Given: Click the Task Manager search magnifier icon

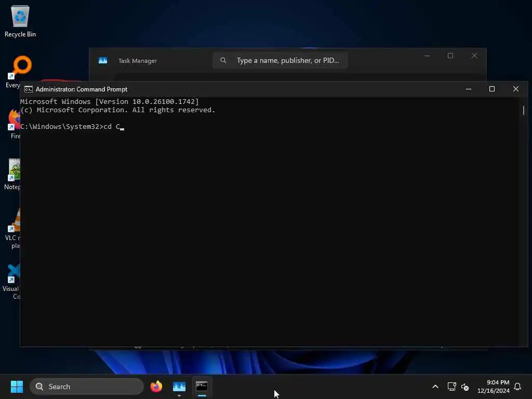Looking at the screenshot, I should 223,60.
